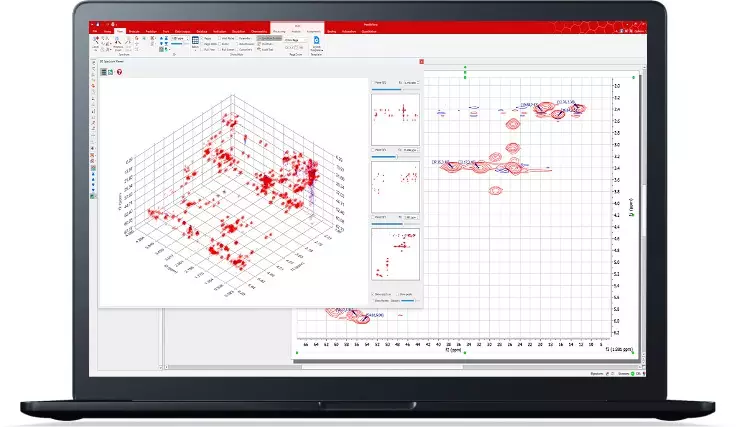Click the blue increase-intensity up arrow in ribbon
The image size is (736, 427).
(x=161, y=38)
